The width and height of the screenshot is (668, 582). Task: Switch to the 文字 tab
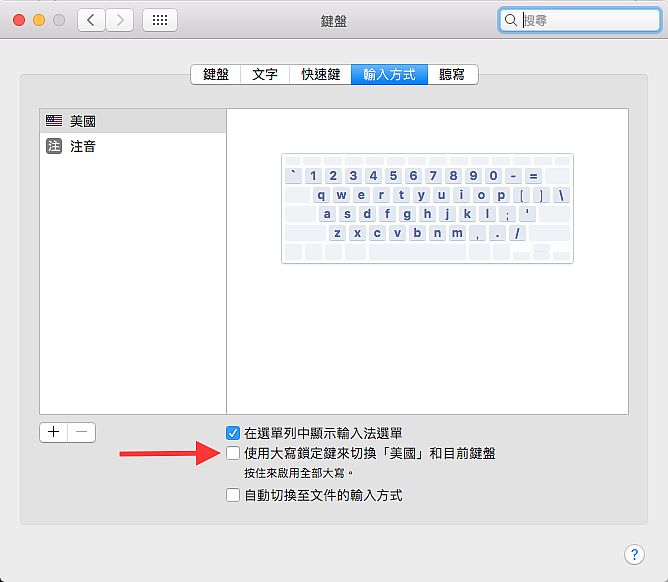pyautogui.click(x=265, y=75)
